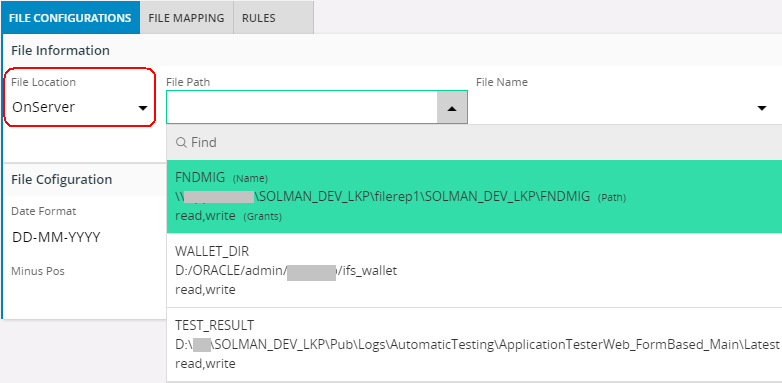
Task: Click the File Information section header
Action: tap(60, 50)
